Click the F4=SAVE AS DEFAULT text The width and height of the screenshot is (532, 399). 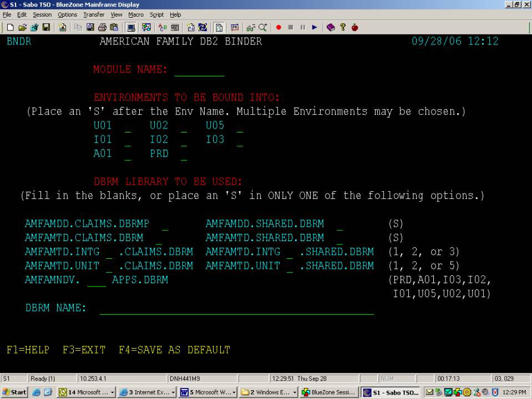pyautogui.click(x=174, y=350)
